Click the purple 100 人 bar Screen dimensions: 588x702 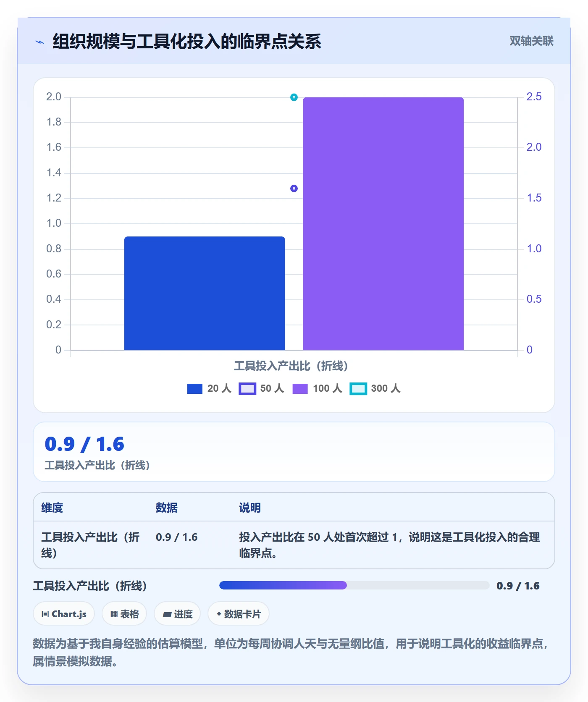coord(383,223)
